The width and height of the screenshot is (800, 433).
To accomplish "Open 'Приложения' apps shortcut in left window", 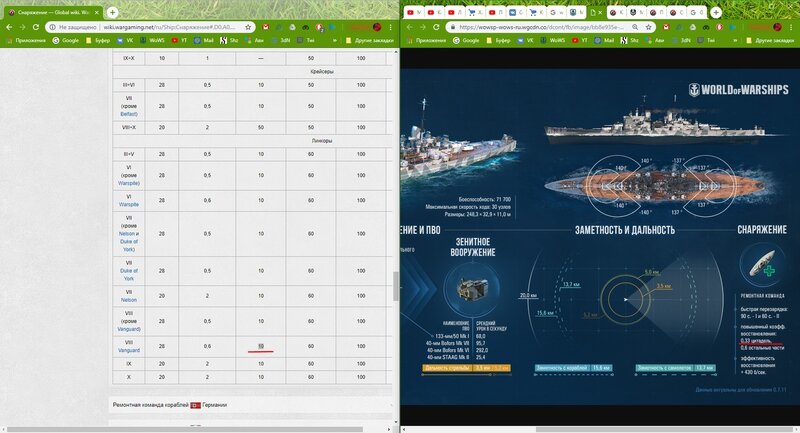I will [27, 40].
